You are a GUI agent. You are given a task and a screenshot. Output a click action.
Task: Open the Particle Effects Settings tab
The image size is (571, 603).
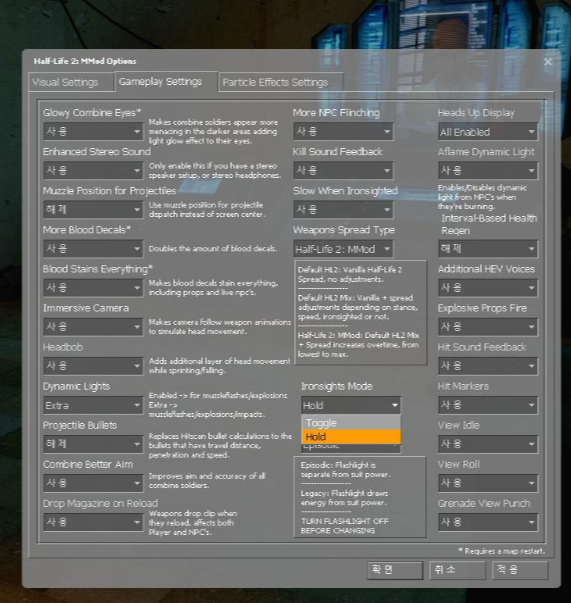pos(281,82)
